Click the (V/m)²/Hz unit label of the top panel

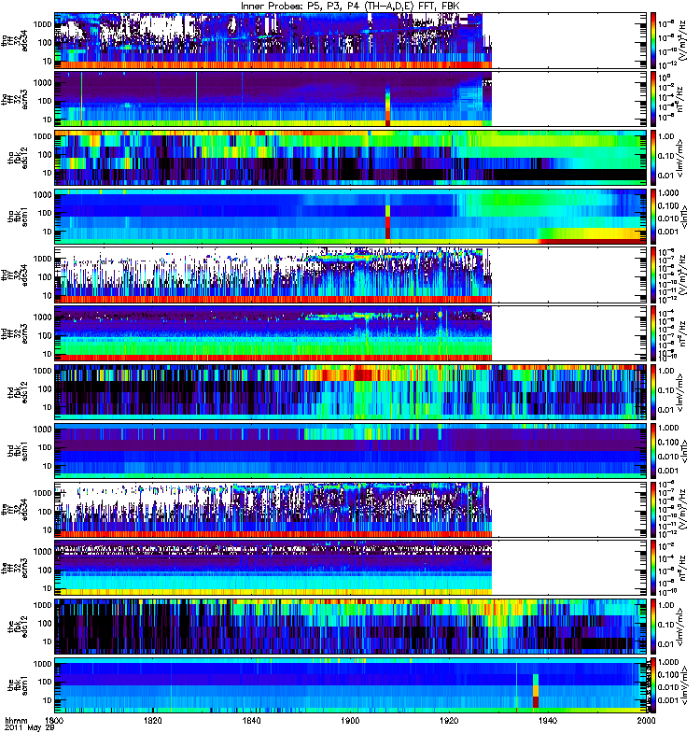(x=682, y=40)
